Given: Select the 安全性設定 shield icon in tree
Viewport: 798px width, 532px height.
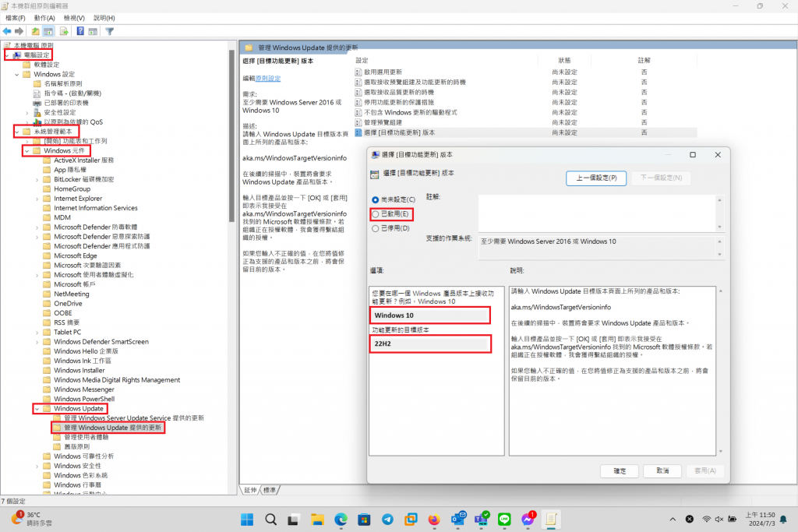Looking at the screenshot, I should 37,112.
